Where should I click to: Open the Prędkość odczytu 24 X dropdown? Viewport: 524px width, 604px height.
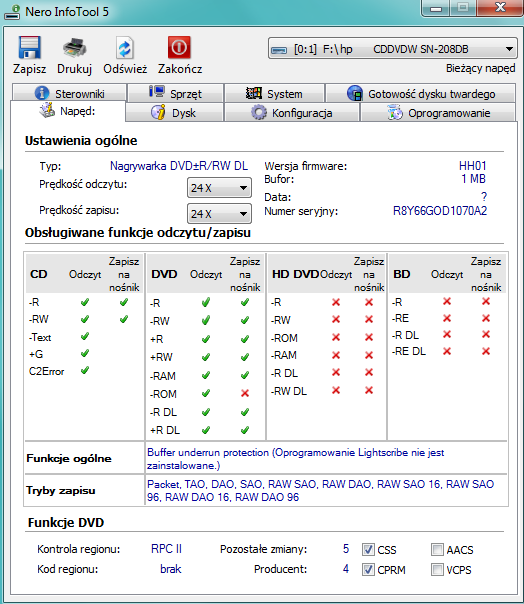point(219,188)
